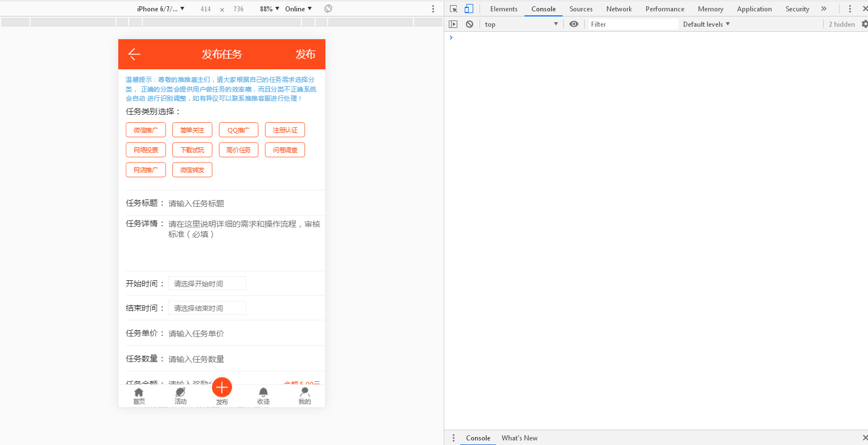Image resolution: width=868 pixels, height=445 pixels.
Task: Select the QQ推广 category chip
Action: (x=238, y=130)
